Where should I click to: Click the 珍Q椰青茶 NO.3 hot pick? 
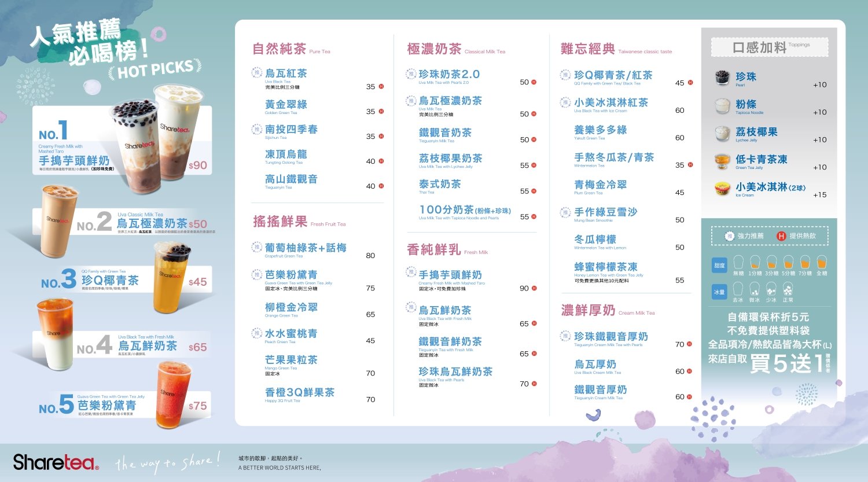pyautogui.click(x=110, y=280)
